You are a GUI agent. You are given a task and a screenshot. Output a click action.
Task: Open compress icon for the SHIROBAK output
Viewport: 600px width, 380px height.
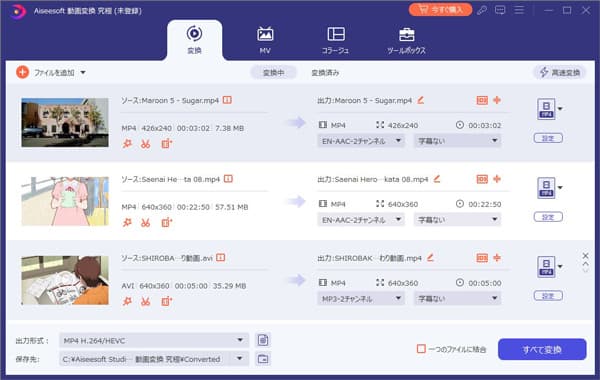(x=482, y=258)
